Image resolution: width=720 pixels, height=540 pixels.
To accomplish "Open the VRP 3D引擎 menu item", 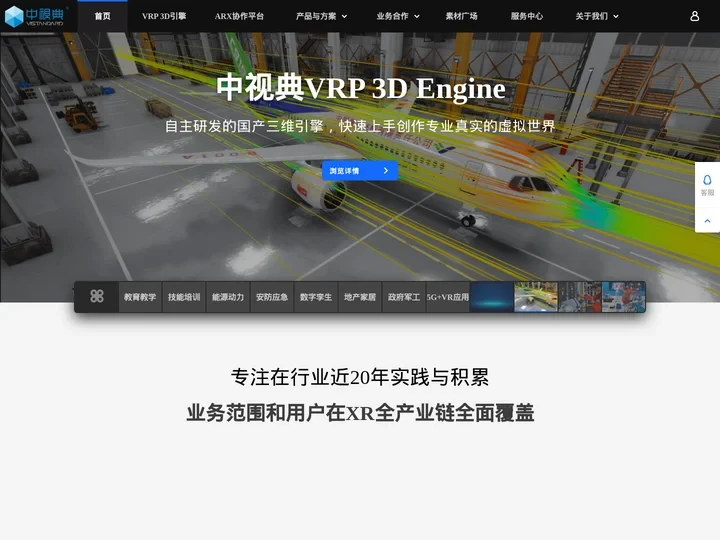I will coord(164,16).
